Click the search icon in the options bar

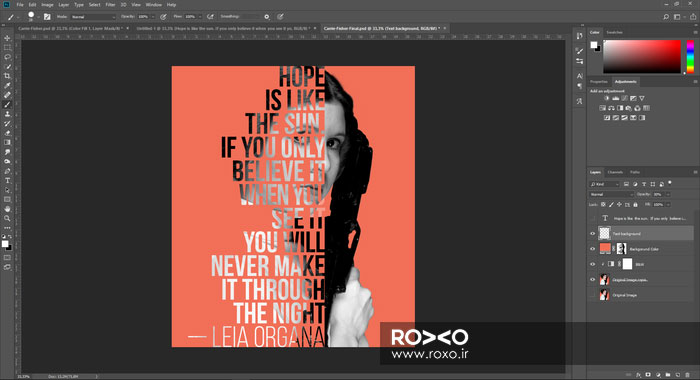coord(666,17)
